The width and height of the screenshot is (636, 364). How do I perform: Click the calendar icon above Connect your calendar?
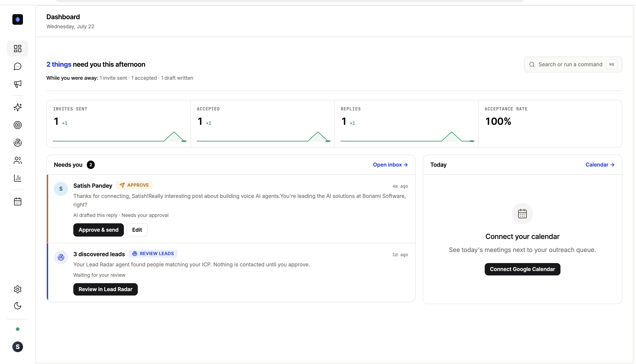522,214
